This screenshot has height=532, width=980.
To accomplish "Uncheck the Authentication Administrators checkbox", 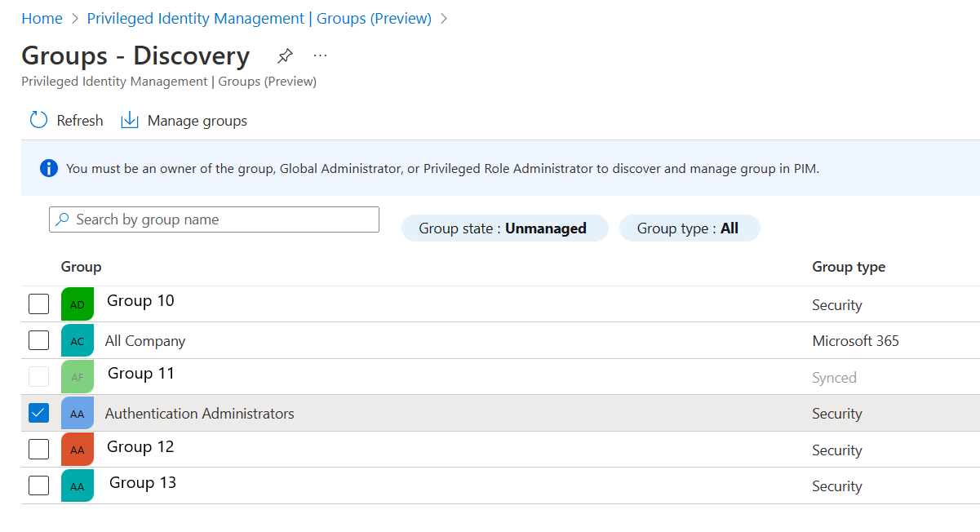I will (38, 414).
